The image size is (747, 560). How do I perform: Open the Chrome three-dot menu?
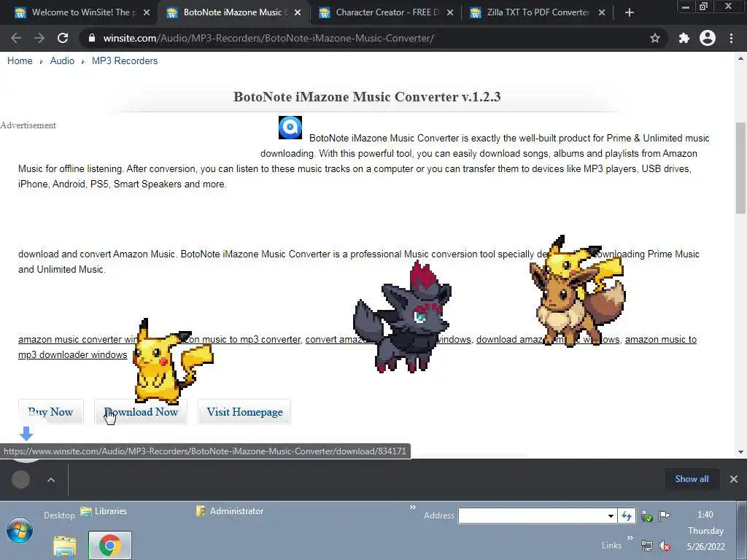click(x=731, y=38)
